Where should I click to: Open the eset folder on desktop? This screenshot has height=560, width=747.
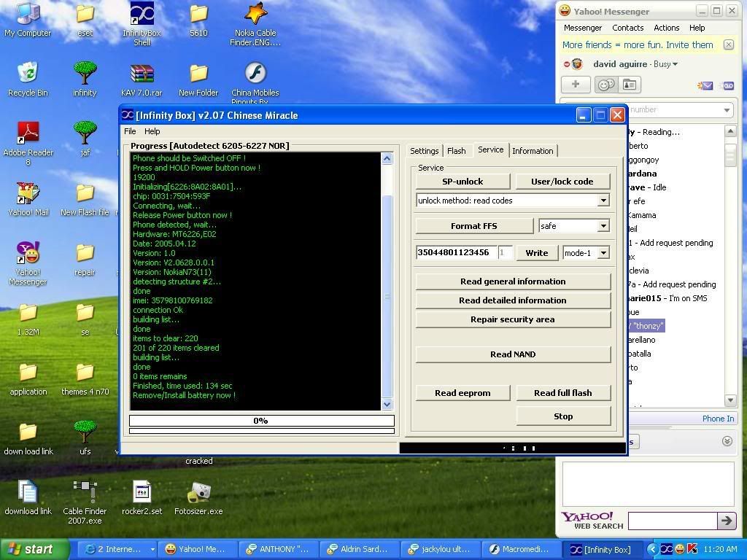pyautogui.click(x=85, y=19)
